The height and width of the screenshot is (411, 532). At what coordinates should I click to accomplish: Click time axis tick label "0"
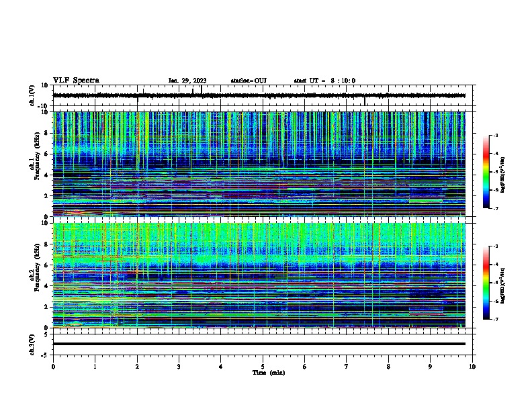tap(53, 367)
